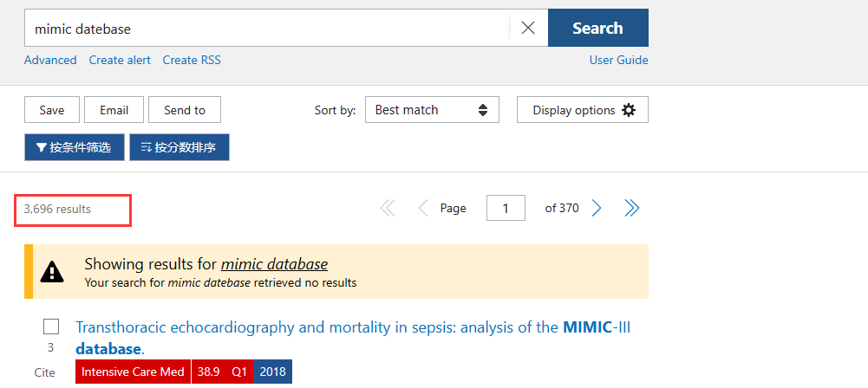Screen dimensions: 868x388
Task: Open the User Guide link
Action: [618, 60]
